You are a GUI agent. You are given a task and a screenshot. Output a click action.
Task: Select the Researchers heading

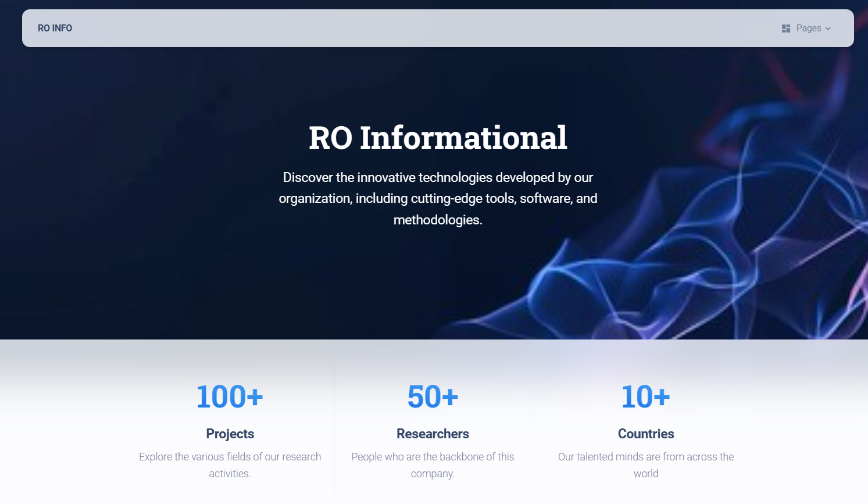[x=433, y=434]
